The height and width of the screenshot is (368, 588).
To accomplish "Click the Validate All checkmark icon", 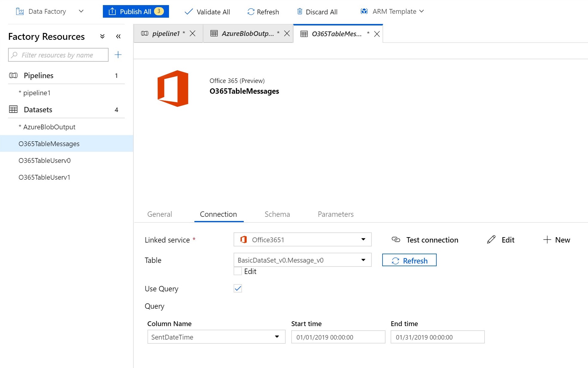I will coord(189,12).
